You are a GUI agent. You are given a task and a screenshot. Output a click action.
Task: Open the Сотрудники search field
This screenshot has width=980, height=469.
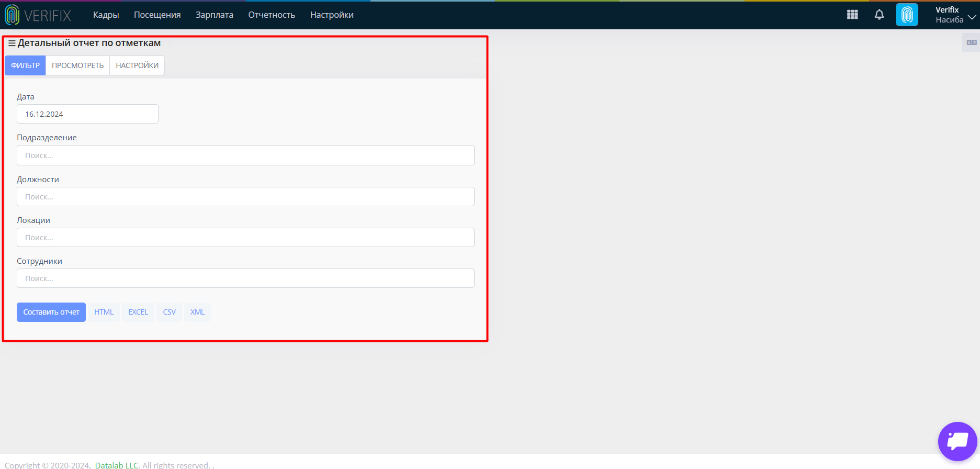pos(245,278)
